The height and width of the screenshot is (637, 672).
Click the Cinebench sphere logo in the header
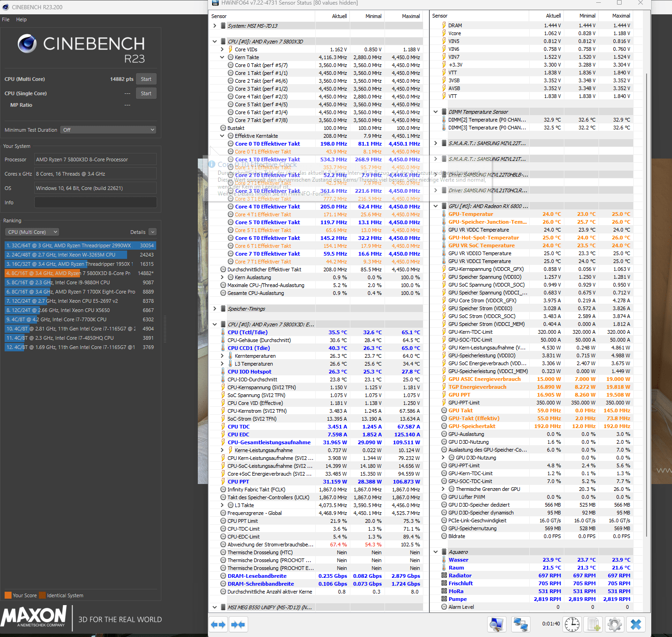[27, 43]
